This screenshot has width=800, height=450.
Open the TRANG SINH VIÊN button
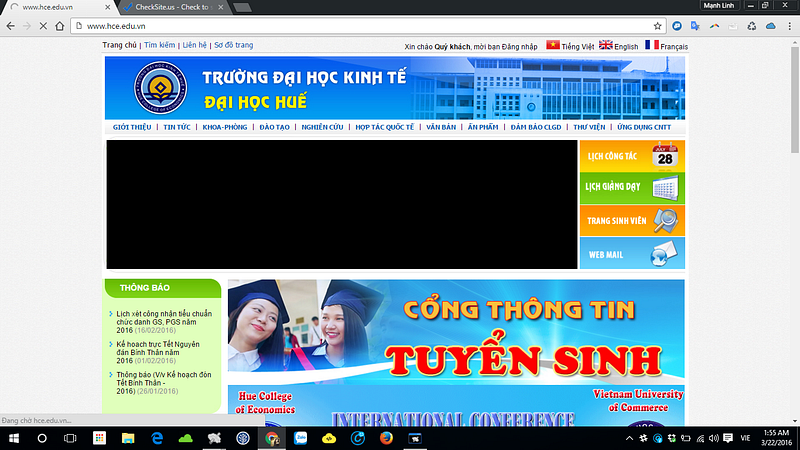[x=632, y=220]
